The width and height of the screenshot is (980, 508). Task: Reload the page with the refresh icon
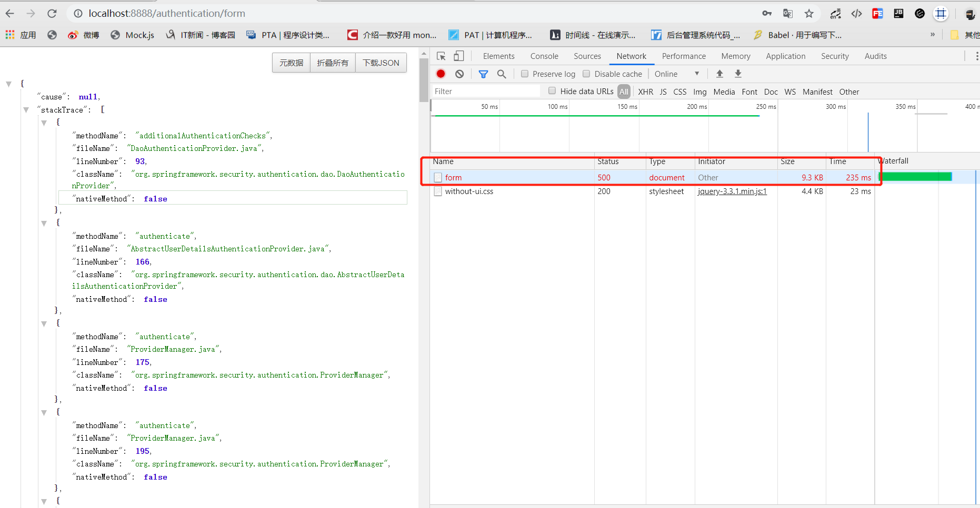[x=52, y=14]
